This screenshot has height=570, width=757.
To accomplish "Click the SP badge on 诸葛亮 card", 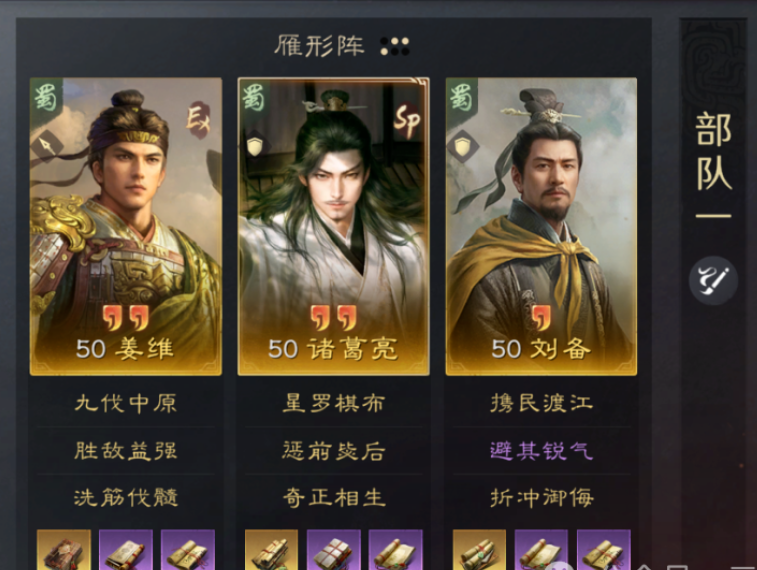I will coord(407,120).
